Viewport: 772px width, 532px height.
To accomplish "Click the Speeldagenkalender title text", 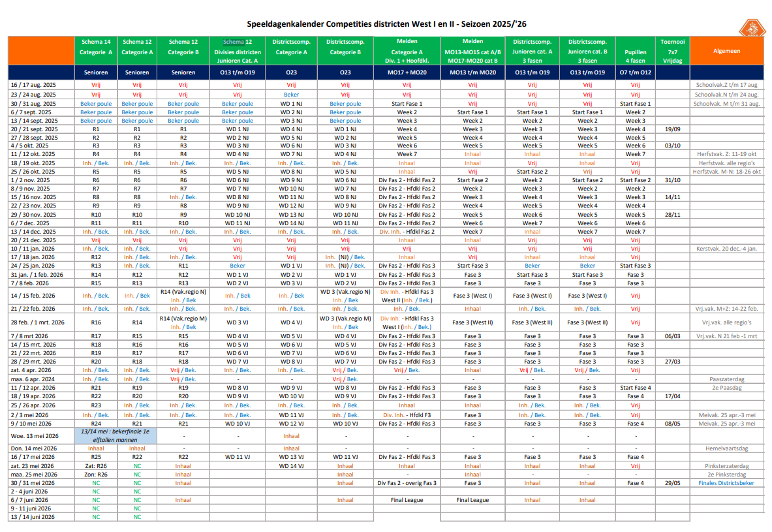I will pos(386,23).
